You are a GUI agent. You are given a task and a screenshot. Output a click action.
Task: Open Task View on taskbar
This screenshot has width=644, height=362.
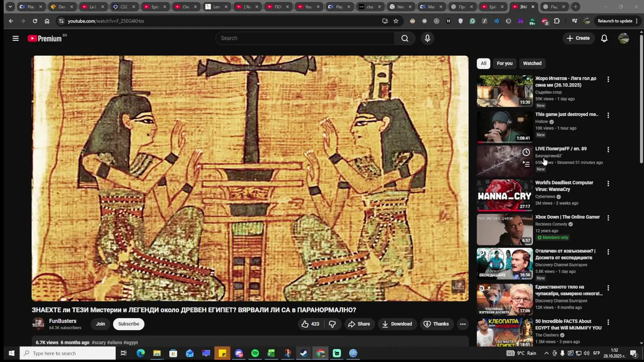tap(123, 353)
